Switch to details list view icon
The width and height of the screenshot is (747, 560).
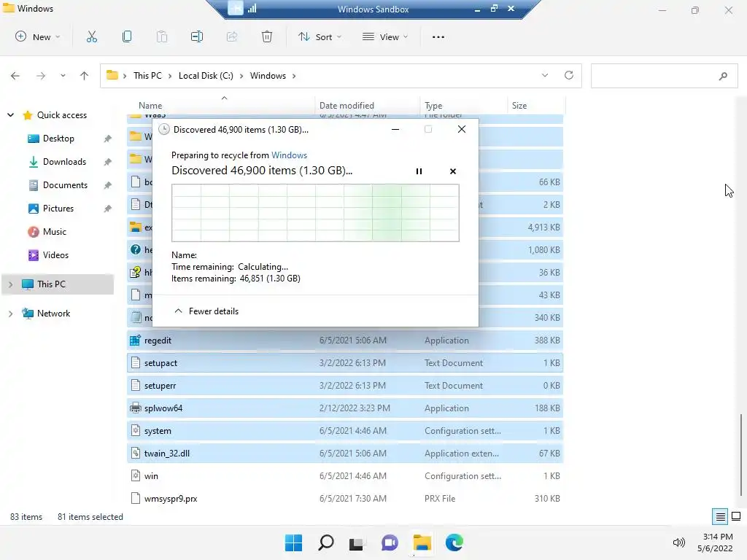click(720, 516)
